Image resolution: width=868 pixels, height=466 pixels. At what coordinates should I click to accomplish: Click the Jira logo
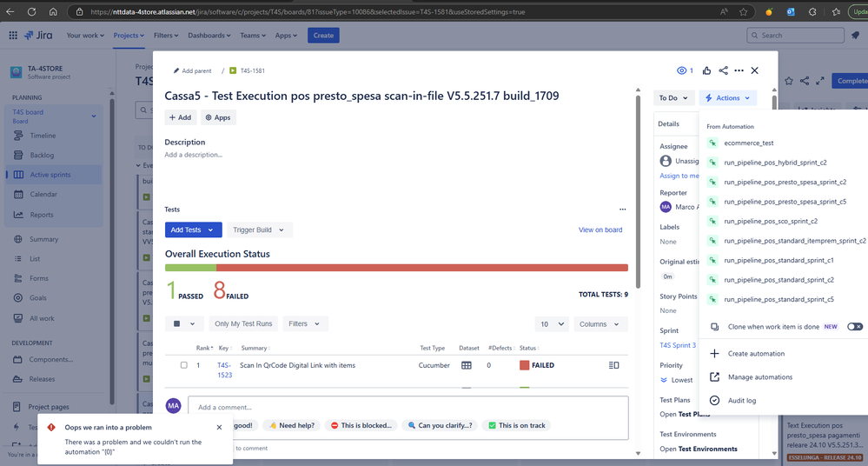[x=38, y=35]
